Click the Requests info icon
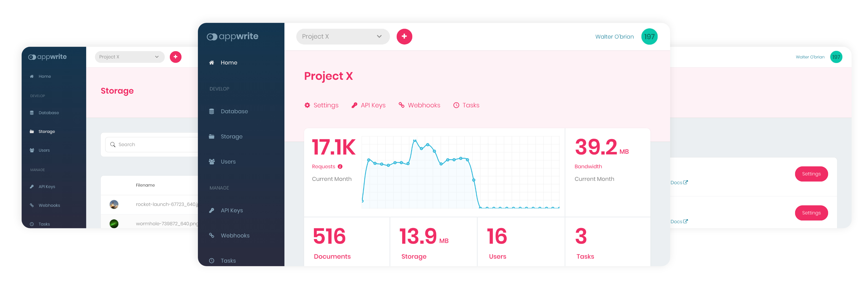868x289 pixels. [x=340, y=166]
